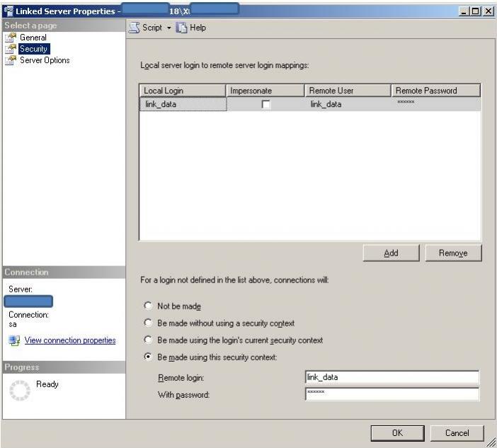Click the Remote User column header
Viewport: 497px width, 448px height.
[348, 91]
